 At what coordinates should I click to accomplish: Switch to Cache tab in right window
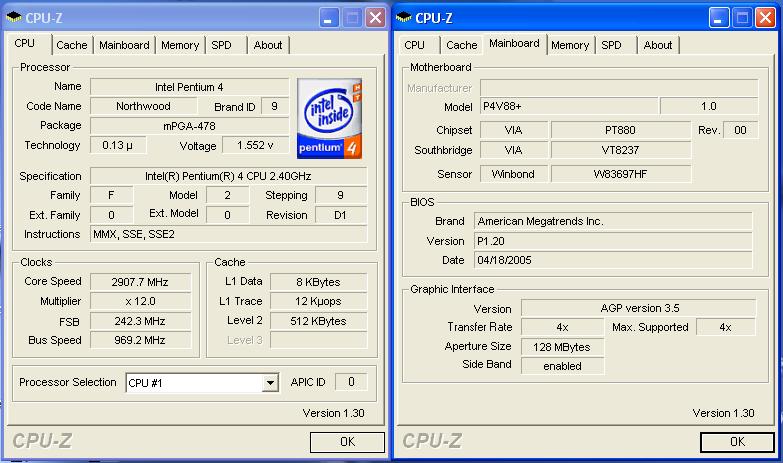coord(462,45)
